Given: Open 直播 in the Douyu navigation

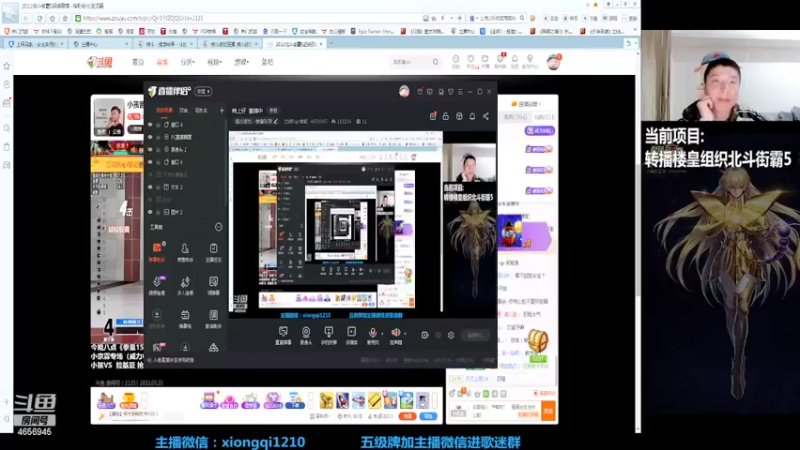Looking at the screenshot, I should pos(162,62).
